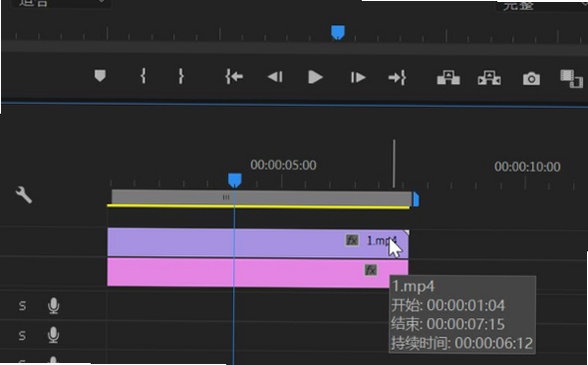
Task: Play the program monitor video
Action: point(315,77)
